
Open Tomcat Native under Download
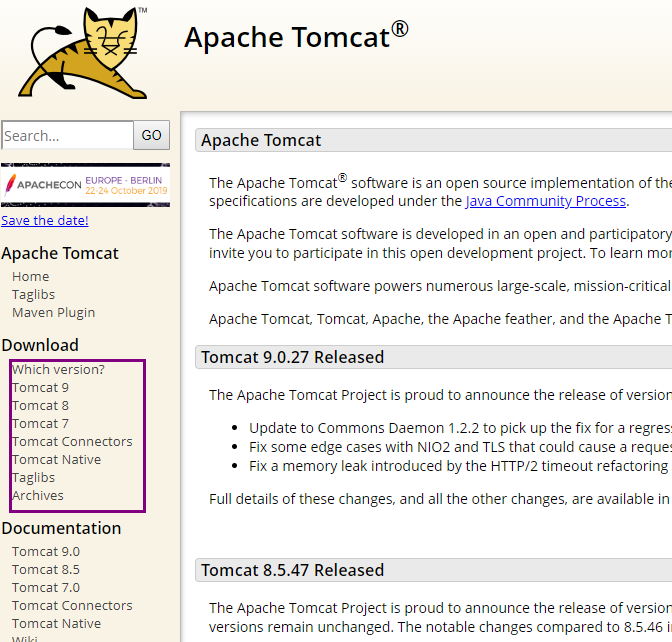pos(57,459)
